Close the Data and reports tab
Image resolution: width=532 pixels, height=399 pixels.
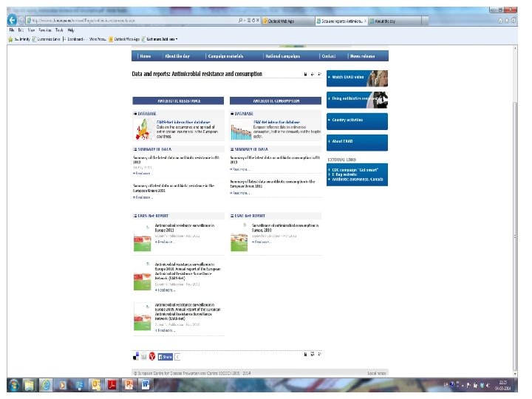tap(365, 21)
